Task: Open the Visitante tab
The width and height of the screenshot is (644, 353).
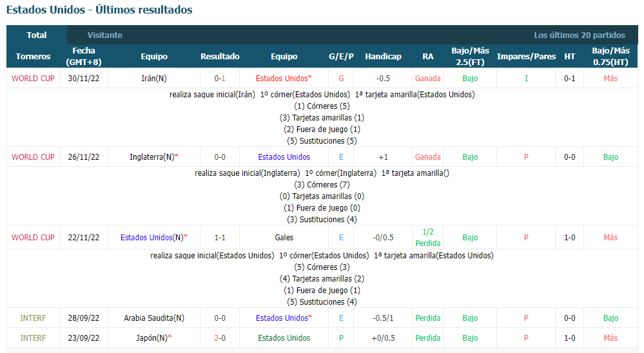Action: [x=104, y=35]
